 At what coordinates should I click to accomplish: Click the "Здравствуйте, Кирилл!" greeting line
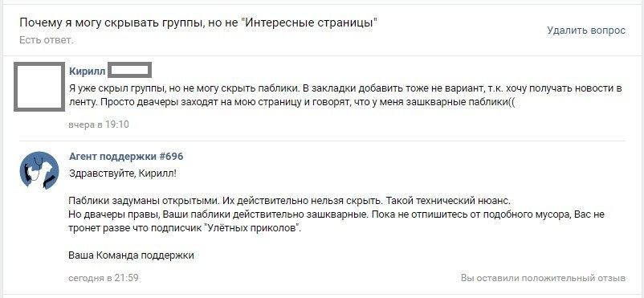point(123,173)
